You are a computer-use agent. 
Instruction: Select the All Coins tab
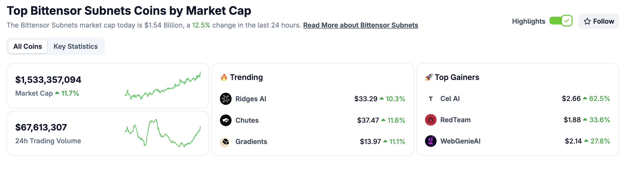[x=27, y=46]
